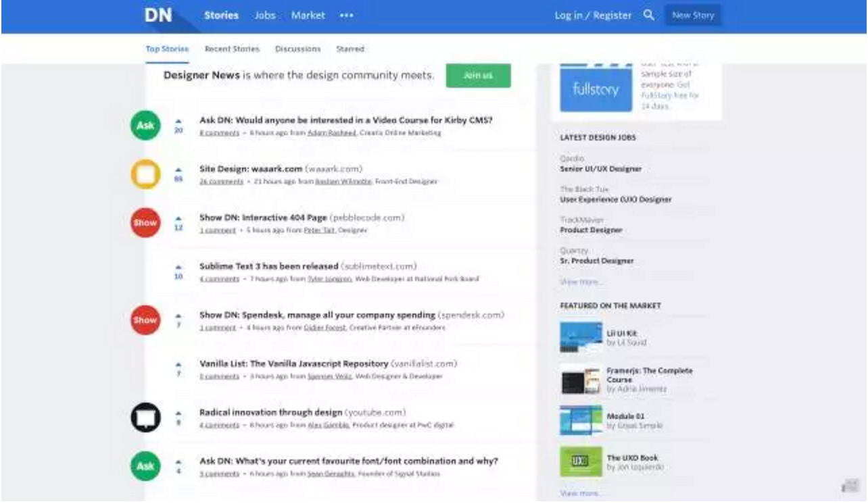868x504 pixels.
Task: Select green Ask badge beside Kirby CMS story
Action: pyautogui.click(x=145, y=126)
